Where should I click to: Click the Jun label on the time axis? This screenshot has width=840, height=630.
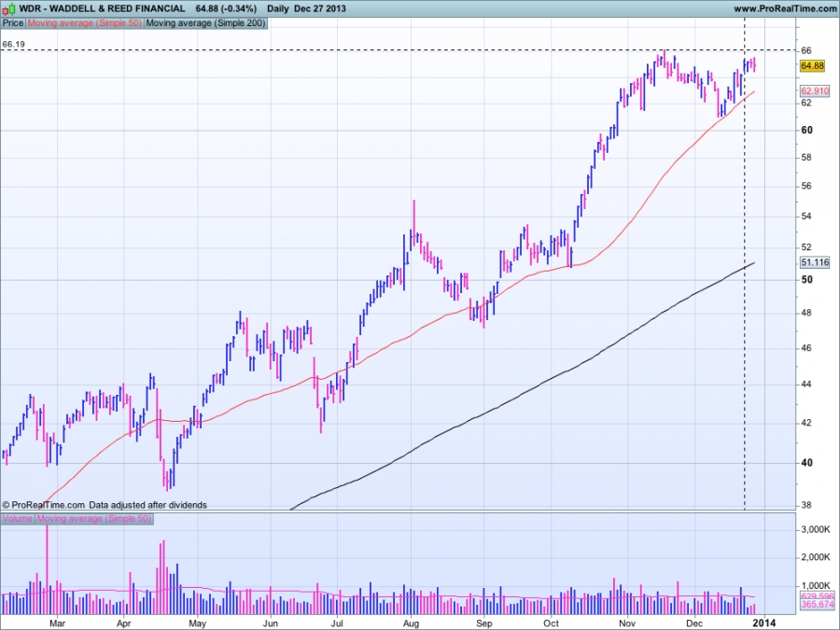pyautogui.click(x=271, y=623)
